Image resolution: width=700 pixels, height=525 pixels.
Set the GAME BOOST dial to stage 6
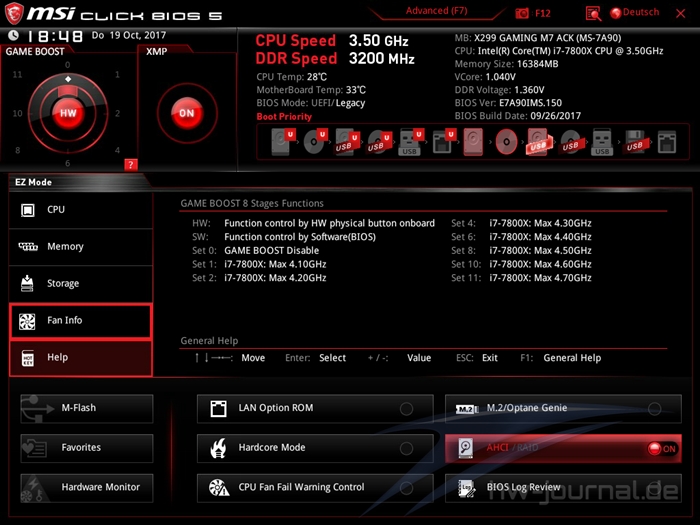67,163
